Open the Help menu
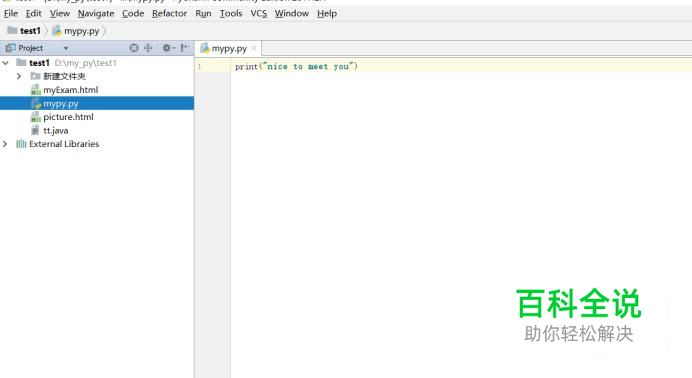The width and height of the screenshot is (692, 378). pyautogui.click(x=327, y=14)
